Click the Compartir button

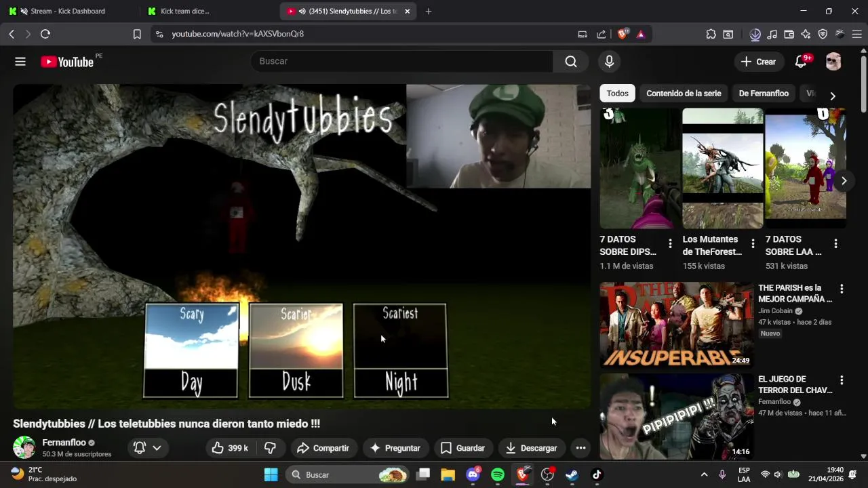(323, 448)
